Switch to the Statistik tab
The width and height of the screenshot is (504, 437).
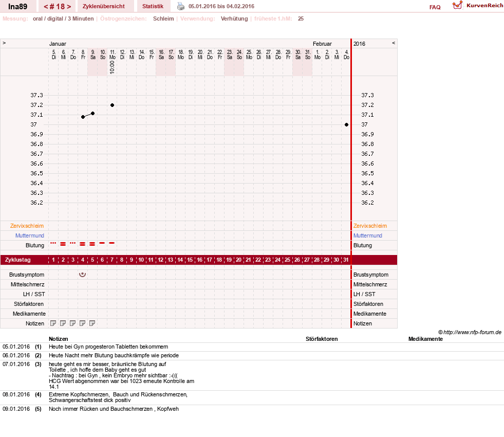153,6
